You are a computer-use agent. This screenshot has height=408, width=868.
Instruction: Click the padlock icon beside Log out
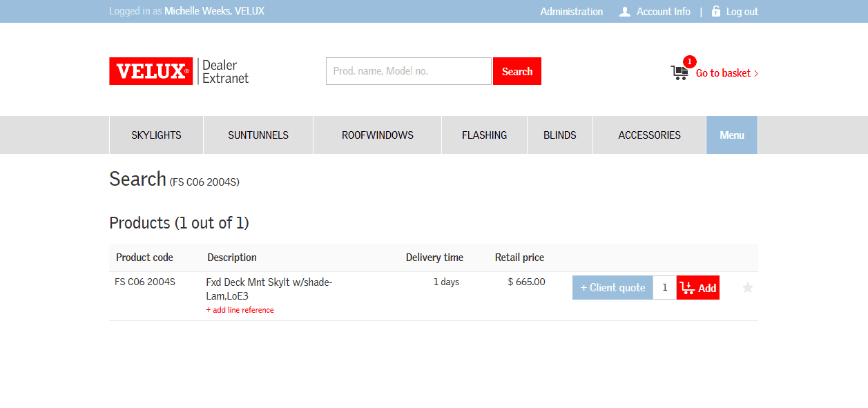click(x=716, y=11)
